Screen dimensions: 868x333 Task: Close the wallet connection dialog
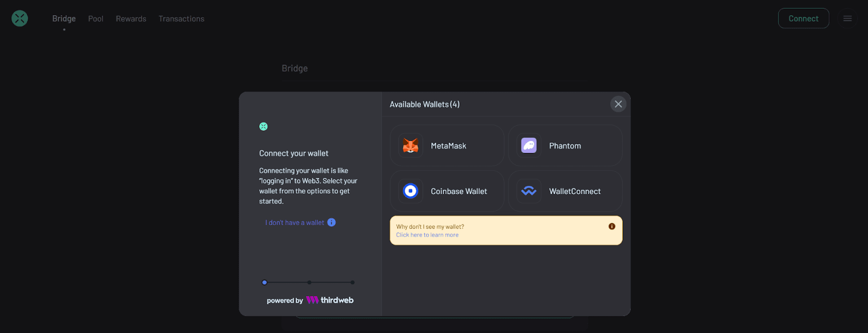pyautogui.click(x=618, y=104)
